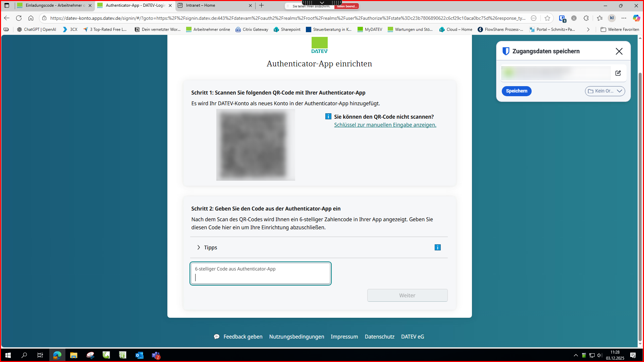This screenshot has height=362, width=644.
Task: Click the Bitwarden extension icon in toolbar
Action: pyautogui.click(x=562, y=18)
